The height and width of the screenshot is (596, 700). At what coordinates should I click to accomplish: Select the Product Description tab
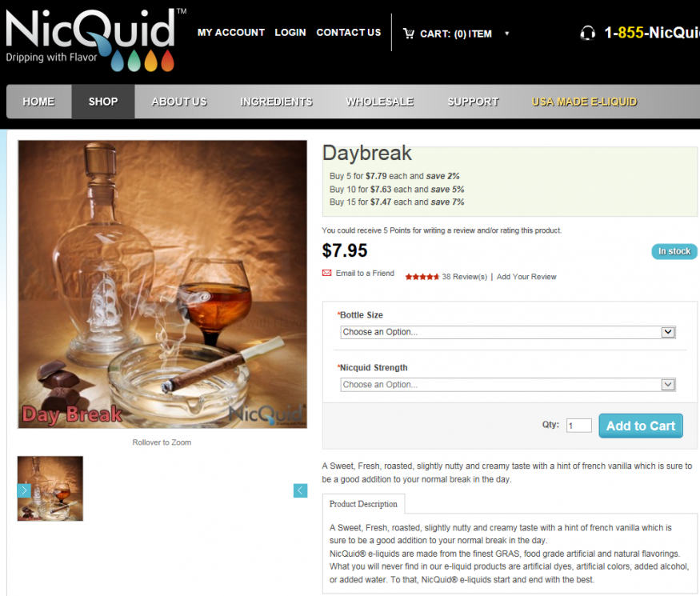pyautogui.click(x=363, y=504)
